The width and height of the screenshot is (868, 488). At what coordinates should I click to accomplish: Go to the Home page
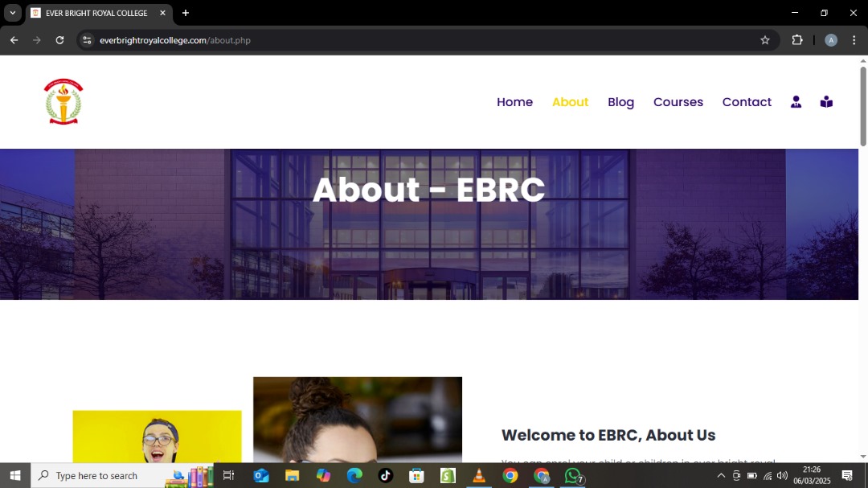tap(515, 102)
